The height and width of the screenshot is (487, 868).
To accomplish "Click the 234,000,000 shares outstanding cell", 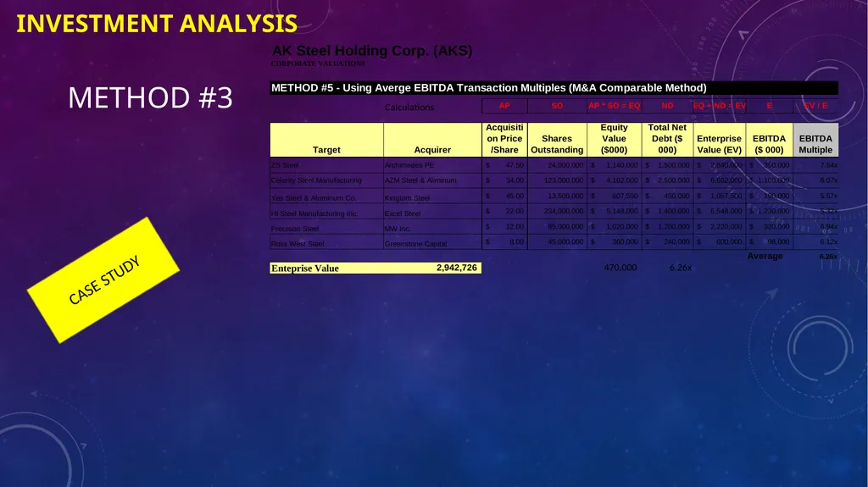I will (x=557, y=212).
